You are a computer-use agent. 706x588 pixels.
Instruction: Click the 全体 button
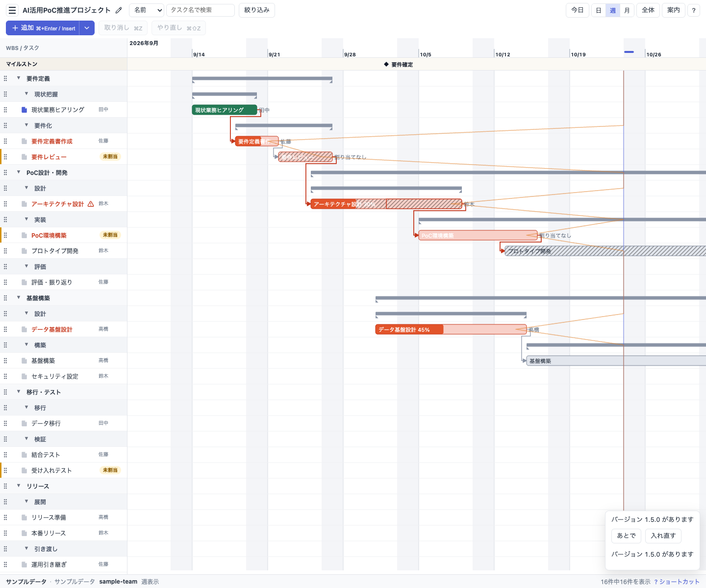pos(648,10)
